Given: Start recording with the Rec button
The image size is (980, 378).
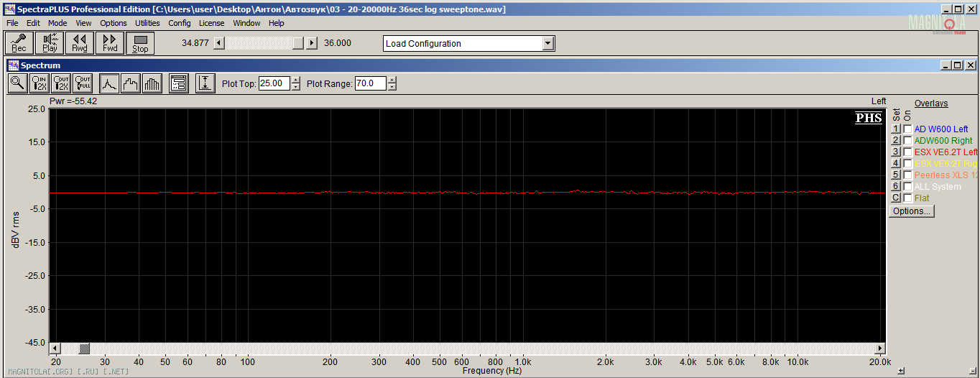Looking at the screenshot, I should tap(19, 43).
